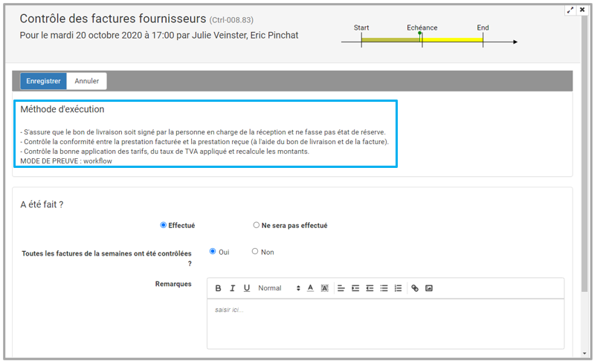
Task: Open the Normal text style dropdown
Action: click(279, 288)
